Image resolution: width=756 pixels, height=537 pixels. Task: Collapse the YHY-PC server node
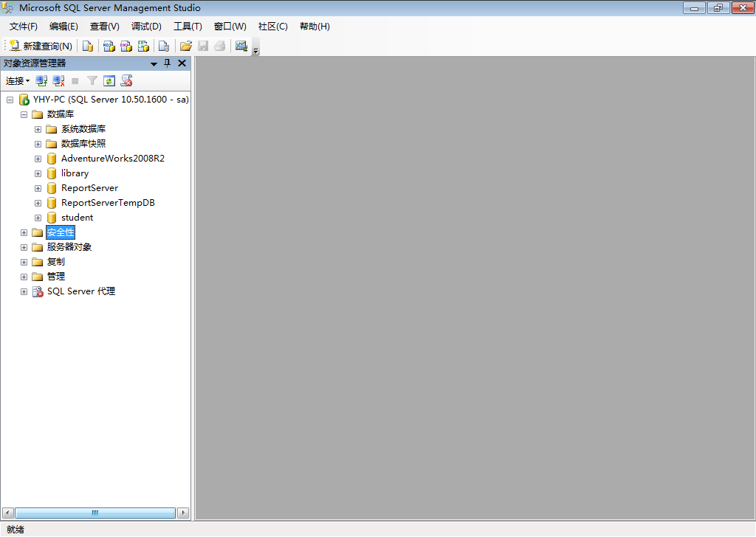click(x=10, y=100)
